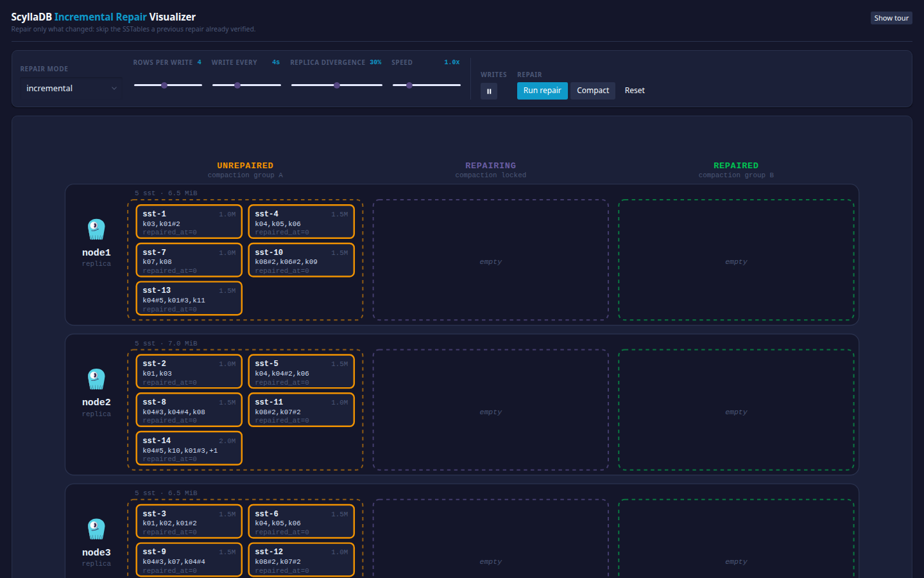Click the REPAIRED column heading
924x578 pixels.
736,166
